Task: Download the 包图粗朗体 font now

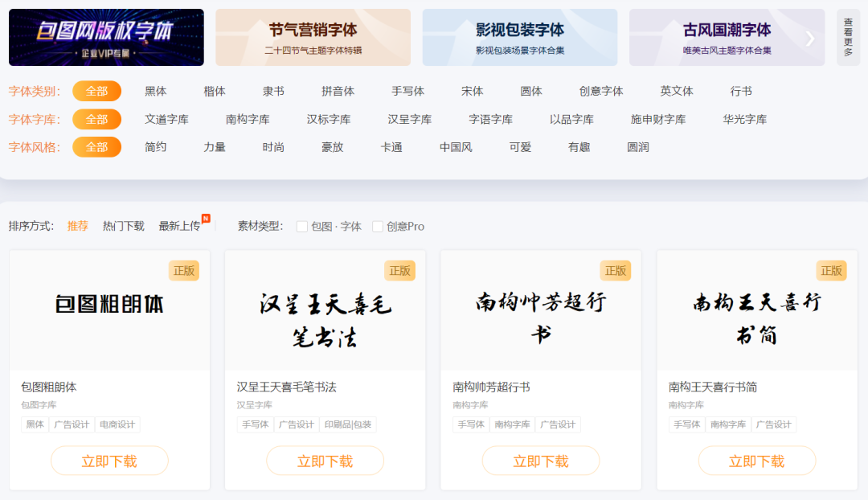Action: tap(109, 461)
